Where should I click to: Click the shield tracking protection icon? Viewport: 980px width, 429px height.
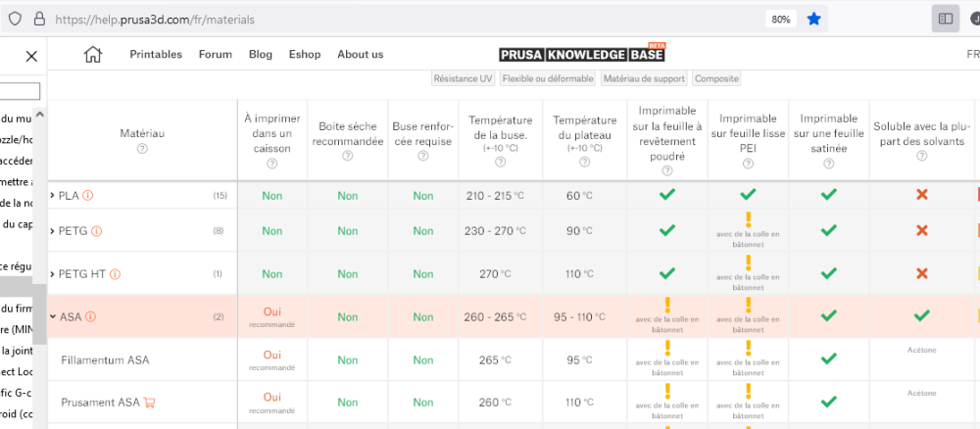[x=15, y=19]
